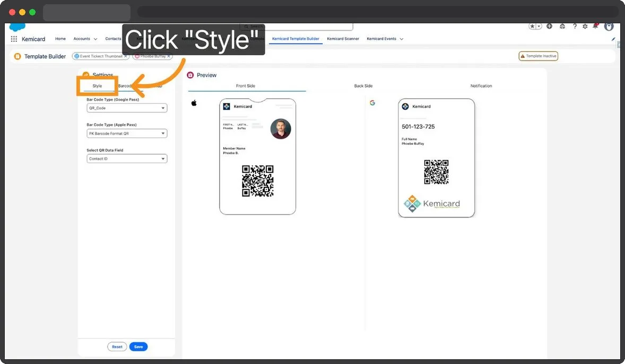Click the Salesforce cloud logo
The height and width of the screenshot is (364, 625).
(17, 27)
